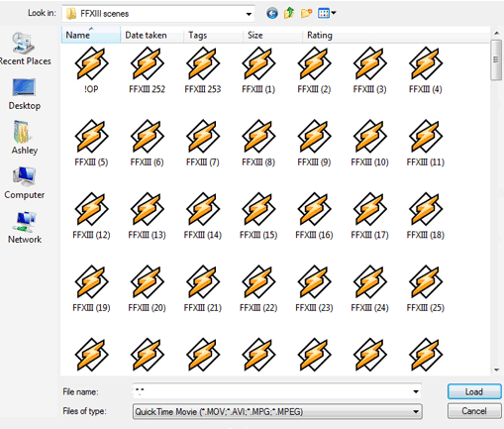Select the FFXIII (18) file
504x429 pixels.
[x=426, y=216]
